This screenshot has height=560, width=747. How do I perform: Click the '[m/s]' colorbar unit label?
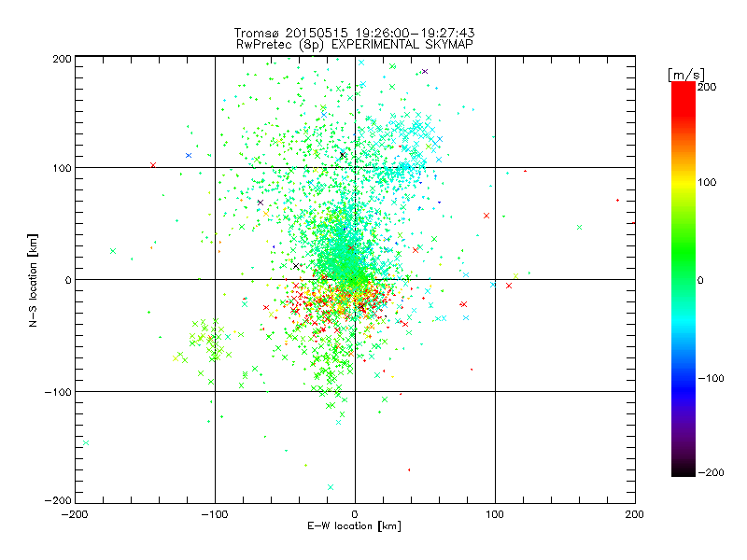686,75
